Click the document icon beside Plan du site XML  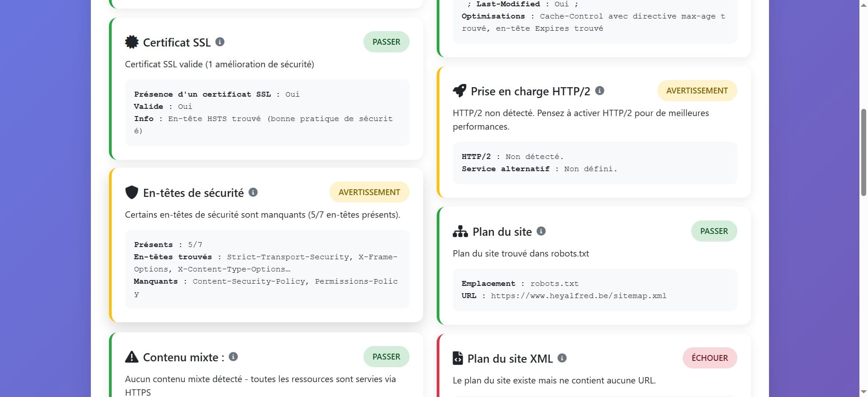tap(458, 358)
